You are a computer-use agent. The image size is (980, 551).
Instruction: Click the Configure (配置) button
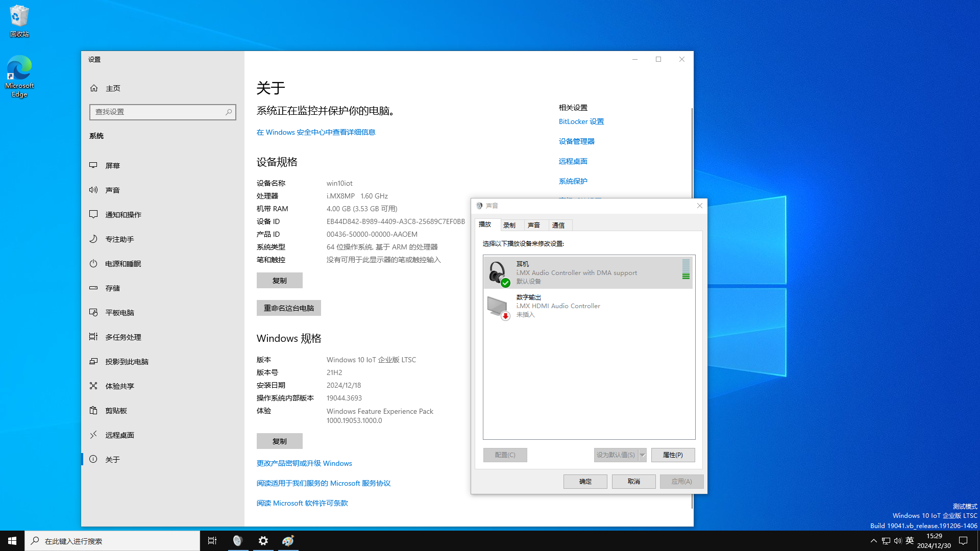pos(505,455)
